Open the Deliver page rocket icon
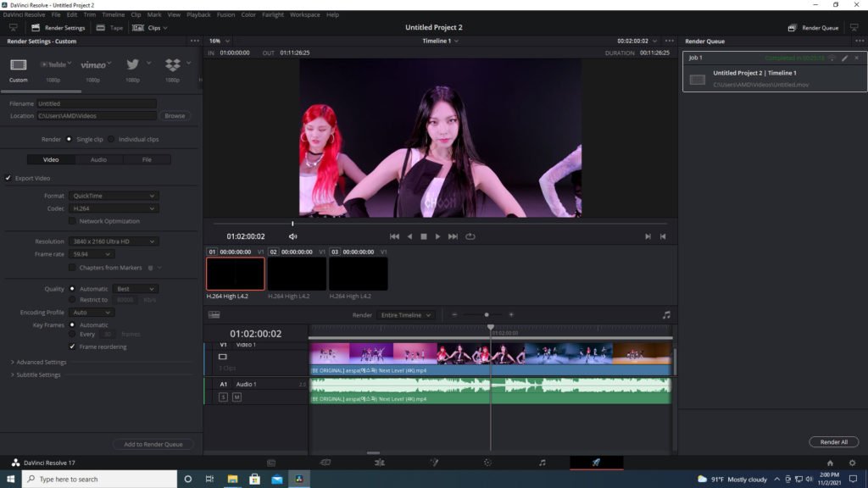 pos(596,463)
